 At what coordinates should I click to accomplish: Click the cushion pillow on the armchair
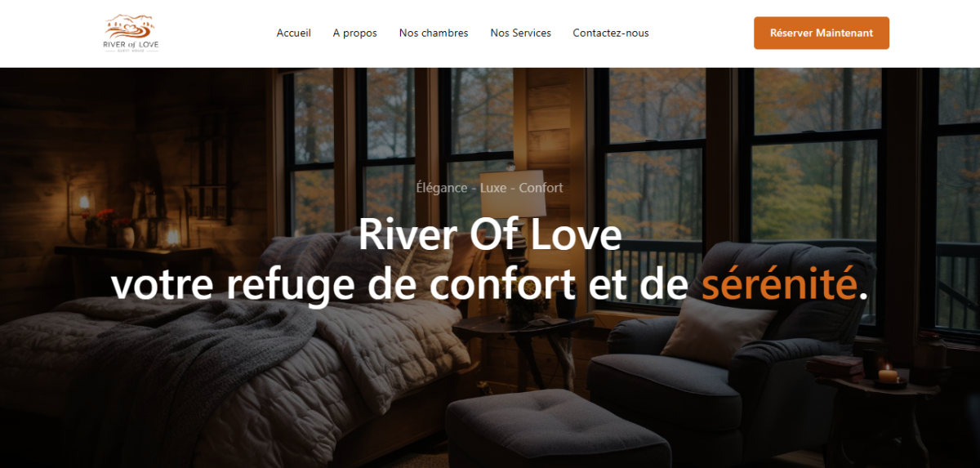tap(718, 330)
